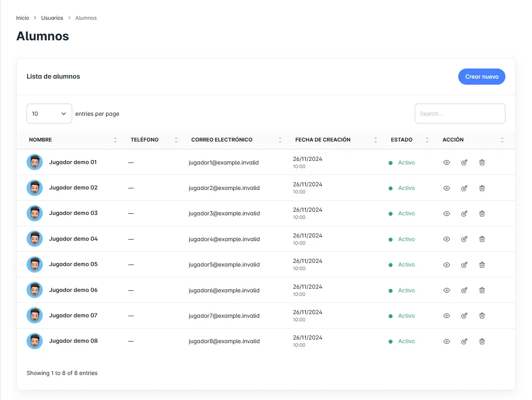Go to Inicio in the breadcrumb

click(23, 18)
